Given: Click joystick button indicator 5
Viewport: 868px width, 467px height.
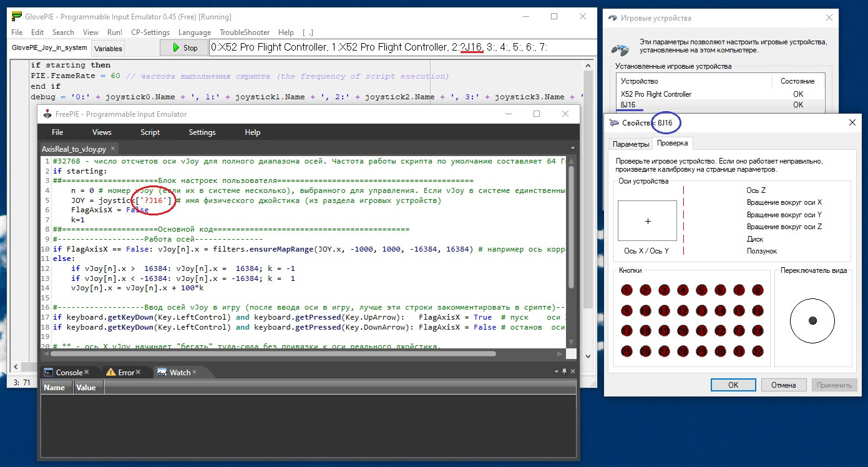Looking at the screenshot, I should coord(701,290).
